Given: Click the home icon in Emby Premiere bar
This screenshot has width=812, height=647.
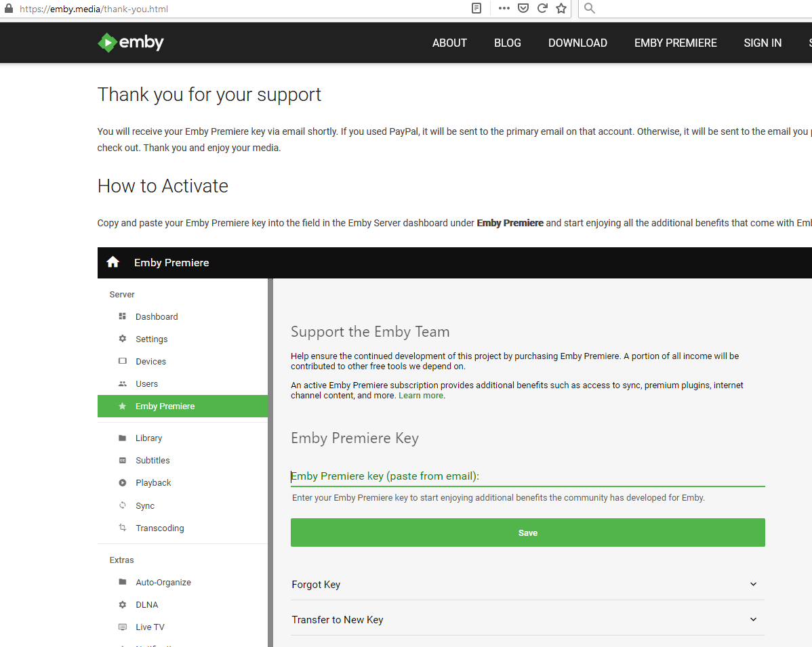Looking at the screenshot, I should point(113,262).
